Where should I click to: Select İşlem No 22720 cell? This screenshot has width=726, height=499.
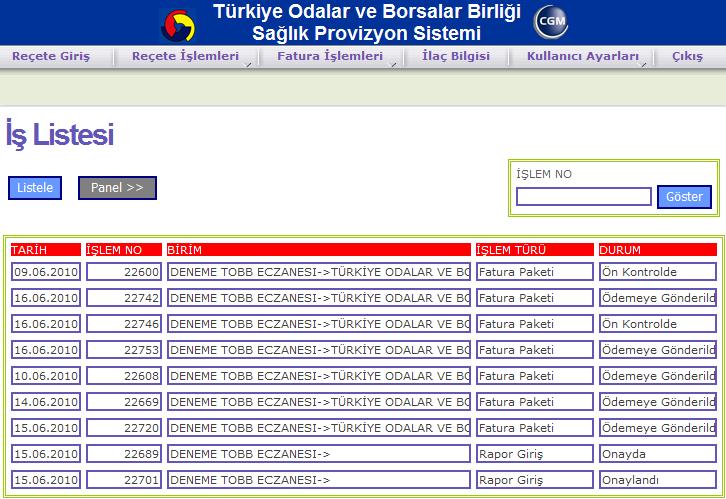coord(124,427)
